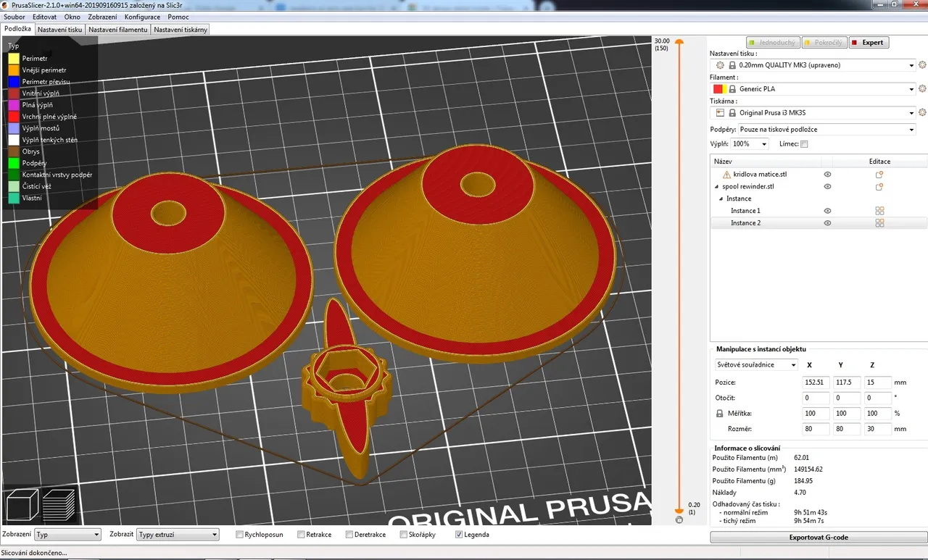The height and width of the screenshot is (560, 928).
Task: Click the instances icon for Instance 1
Action: [879, 211]
